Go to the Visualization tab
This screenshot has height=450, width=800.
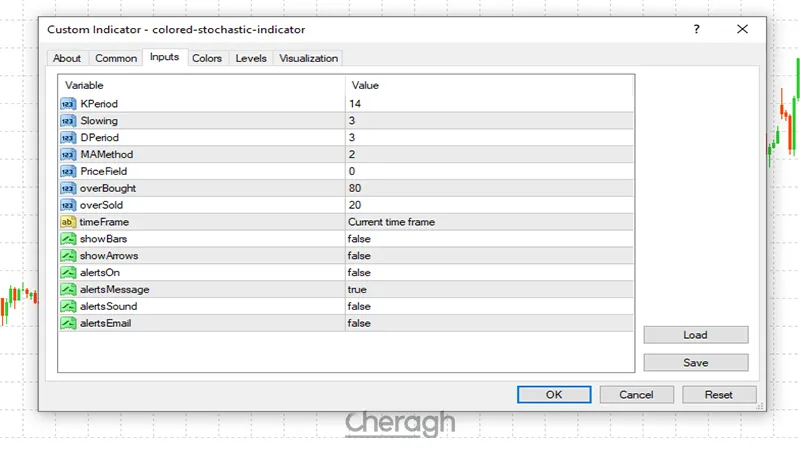(308, 59)
